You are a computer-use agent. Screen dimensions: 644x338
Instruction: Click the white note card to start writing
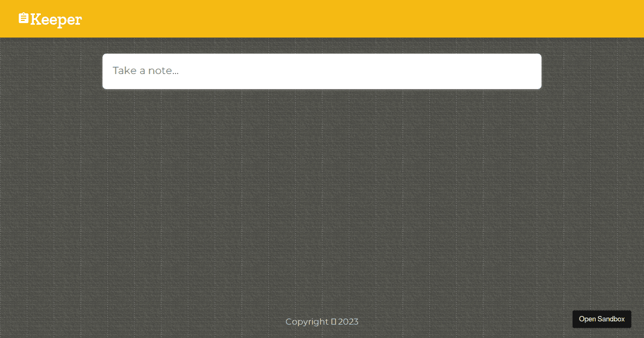[x=322, y=71]
